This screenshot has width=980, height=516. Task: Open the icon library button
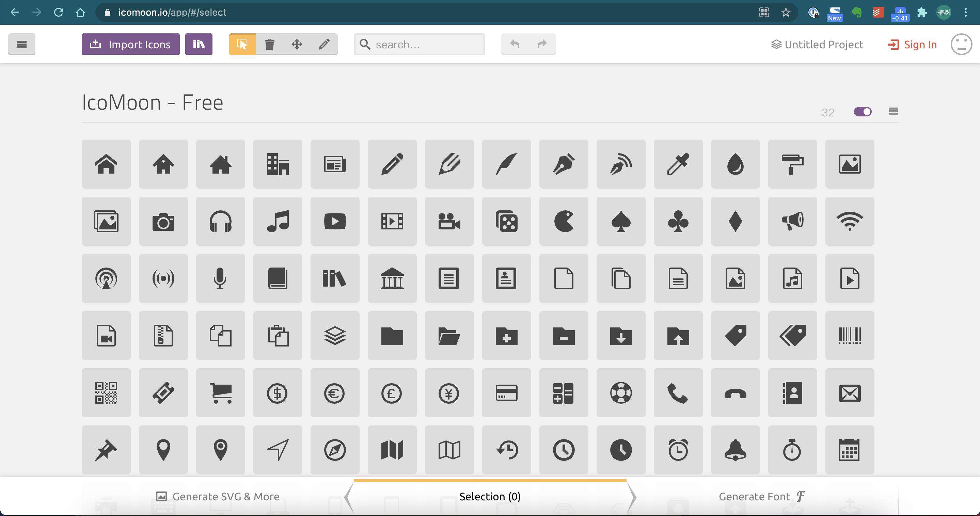(x=199, y=44)
